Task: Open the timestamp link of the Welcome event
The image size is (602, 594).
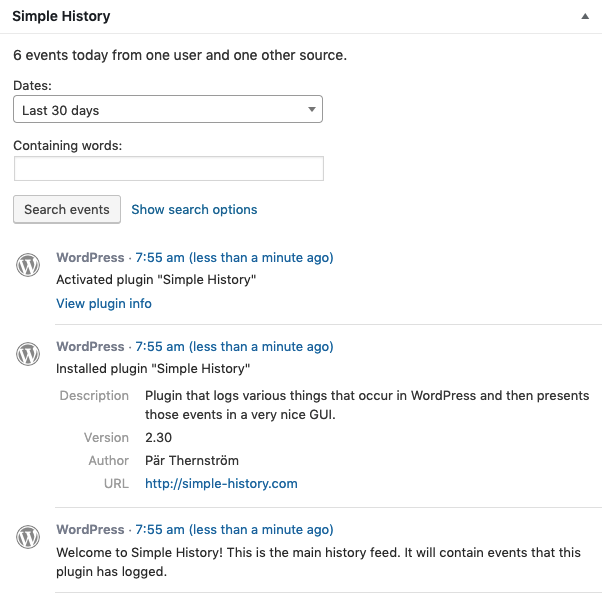Action: [234, 530]
